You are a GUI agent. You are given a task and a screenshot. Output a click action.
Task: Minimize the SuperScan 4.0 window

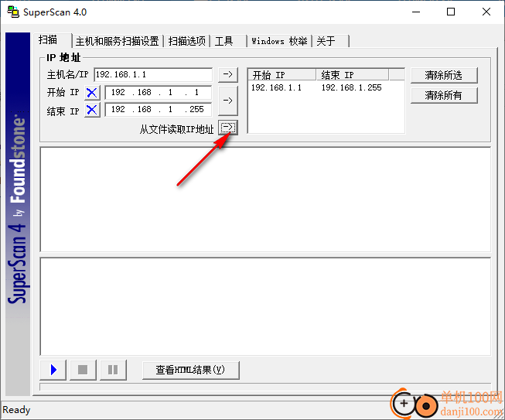(x=416, y=12)
